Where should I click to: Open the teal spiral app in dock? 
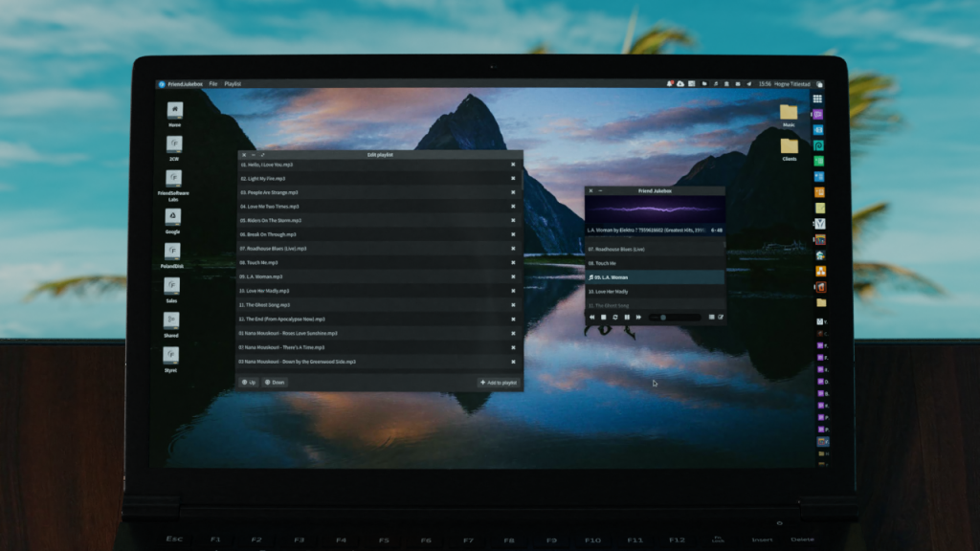point(819,145)
